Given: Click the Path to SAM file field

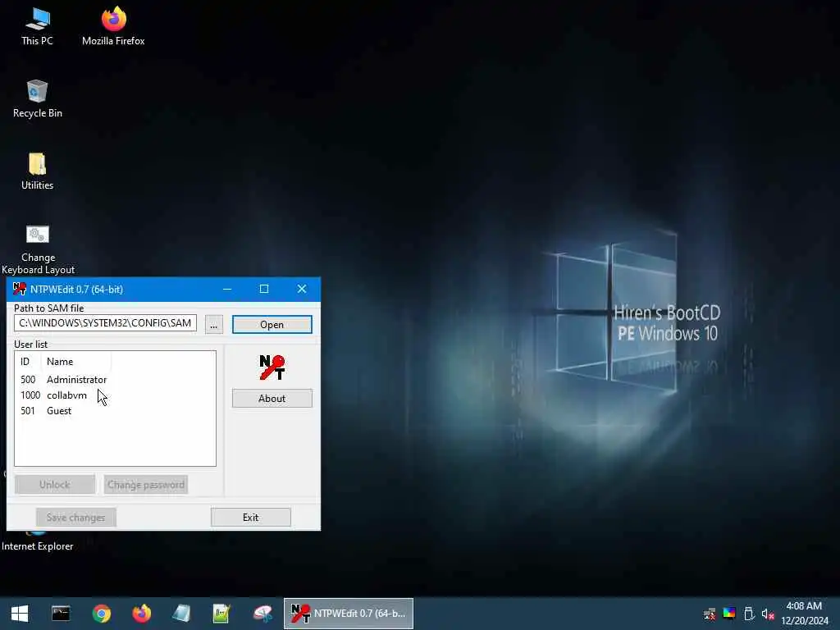Looking at the screenshot, I should (105, 323).
